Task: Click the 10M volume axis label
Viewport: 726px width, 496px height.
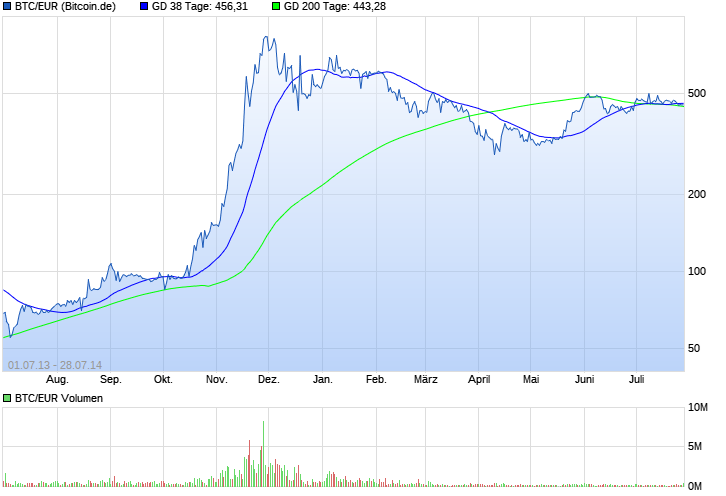Action: click(x=698, y=408)
